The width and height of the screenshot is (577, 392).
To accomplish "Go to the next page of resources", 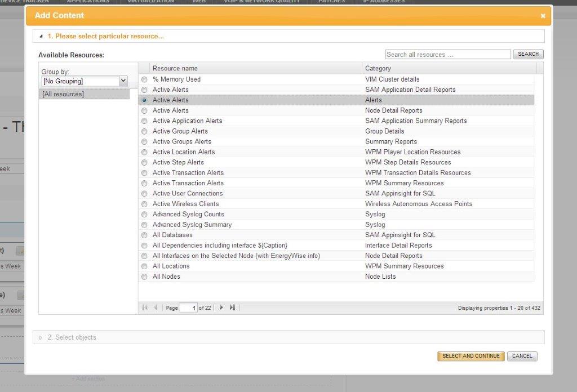I will tap(221, 308).
